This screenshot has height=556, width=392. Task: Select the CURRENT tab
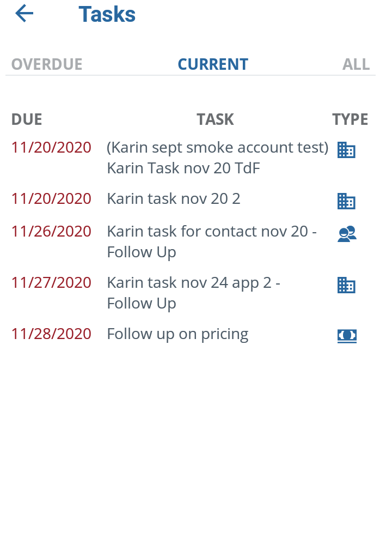coord(213,64)
